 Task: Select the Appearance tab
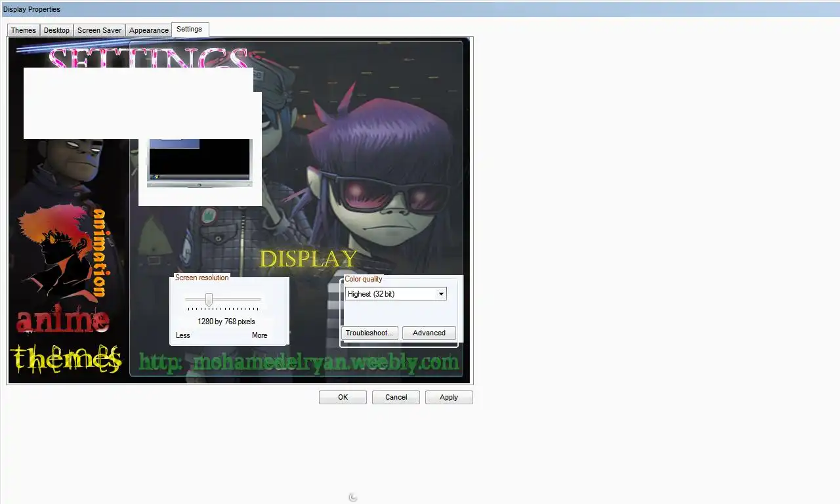(149, 30)
